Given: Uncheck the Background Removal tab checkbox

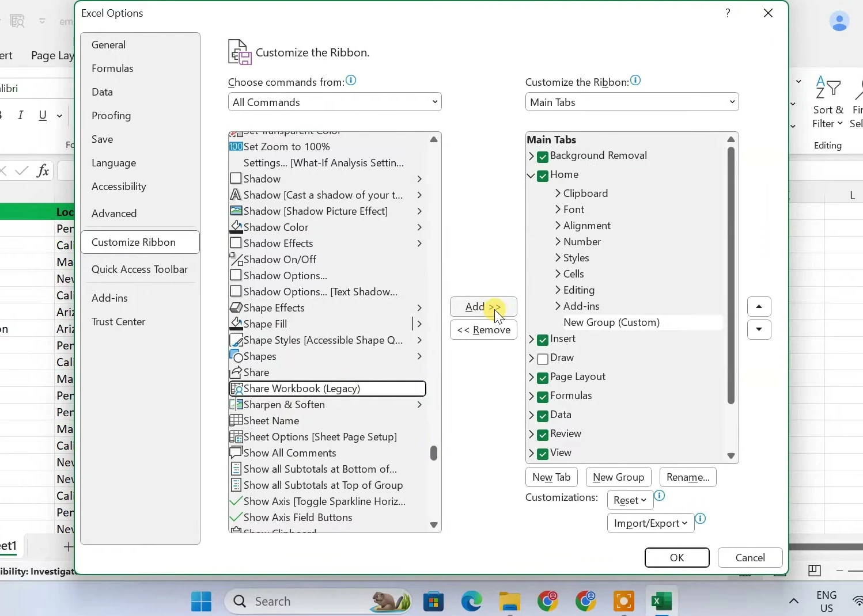Looking at the screenshot, I should click(x=543, y=157).
